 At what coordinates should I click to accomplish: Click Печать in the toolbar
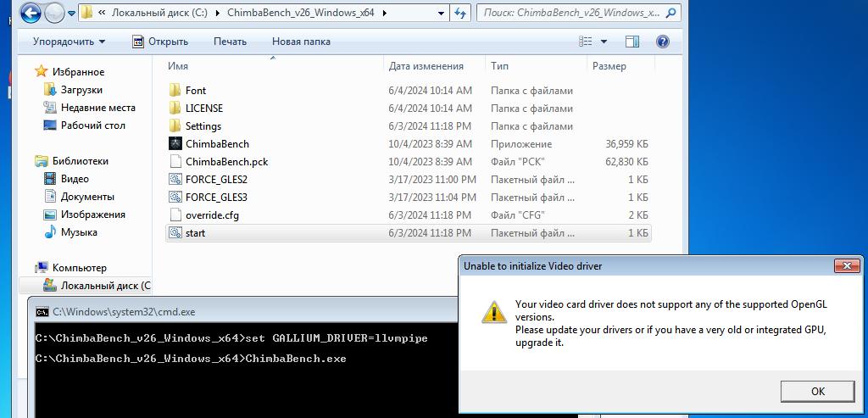coord(230,42)
